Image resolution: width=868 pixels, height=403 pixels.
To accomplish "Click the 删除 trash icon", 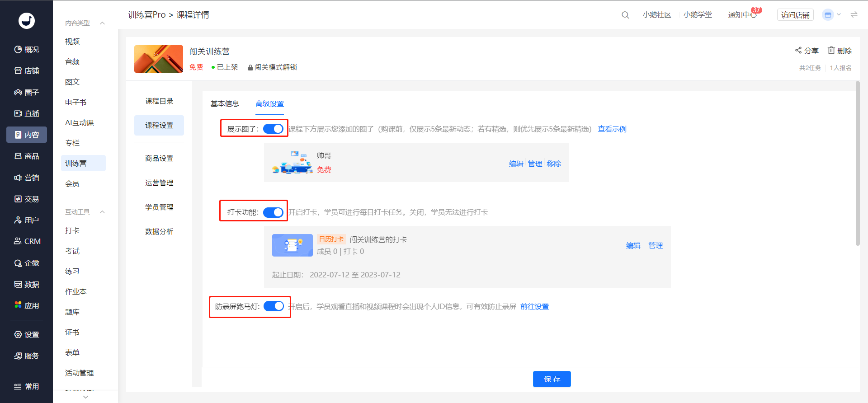I will (831, 51).
